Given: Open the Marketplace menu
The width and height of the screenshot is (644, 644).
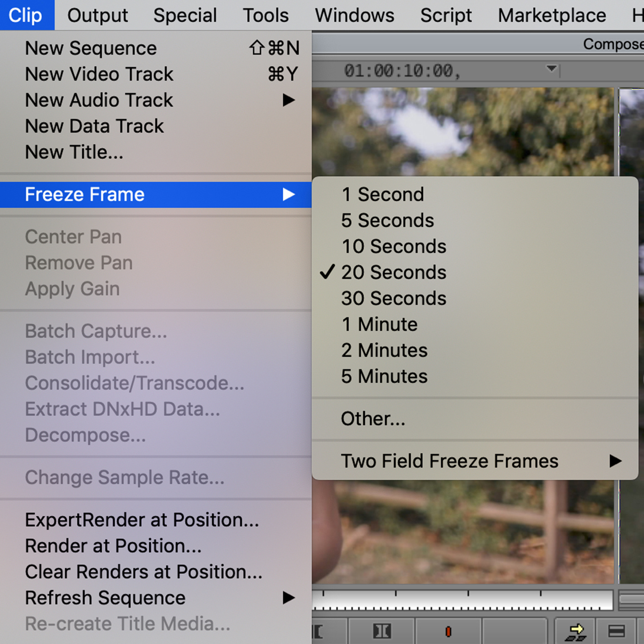Looking at the screenshot, I should pyautogui.click(x=552, y=15).
